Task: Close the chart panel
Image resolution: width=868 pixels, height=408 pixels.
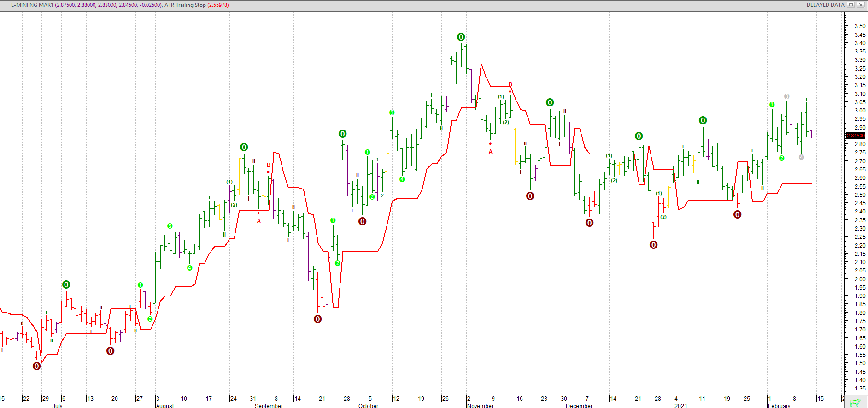Action: click(x=860, y=5)
